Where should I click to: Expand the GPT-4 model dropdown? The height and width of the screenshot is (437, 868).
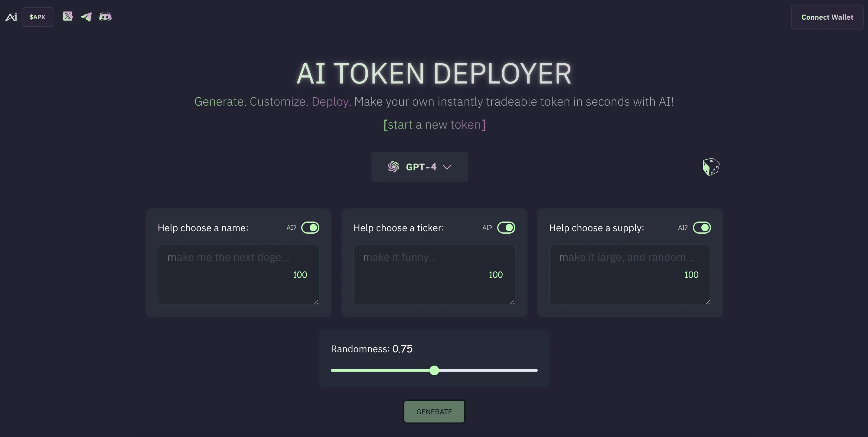click(x=419, y=166)
